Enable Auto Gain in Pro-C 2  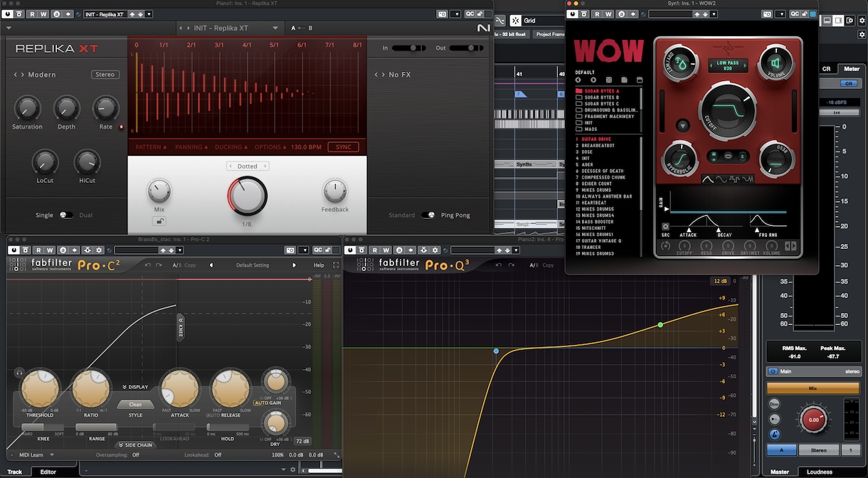point(268,403)
